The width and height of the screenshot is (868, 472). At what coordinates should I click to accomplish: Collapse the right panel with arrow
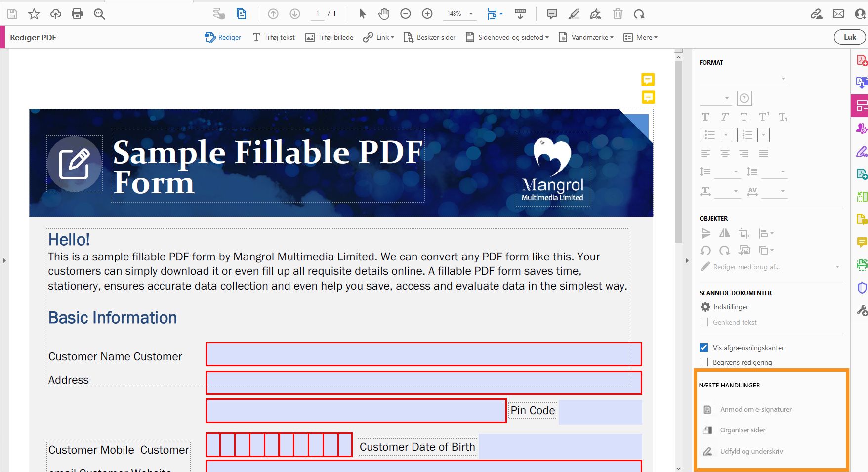point(687,260)
